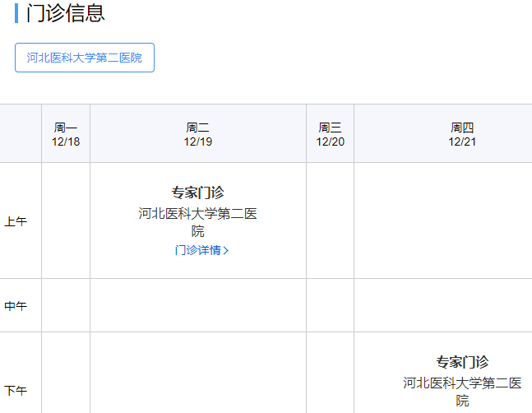Click hospital name text in Thursday afternoon cell
The image size is (532, 413).
462,391
